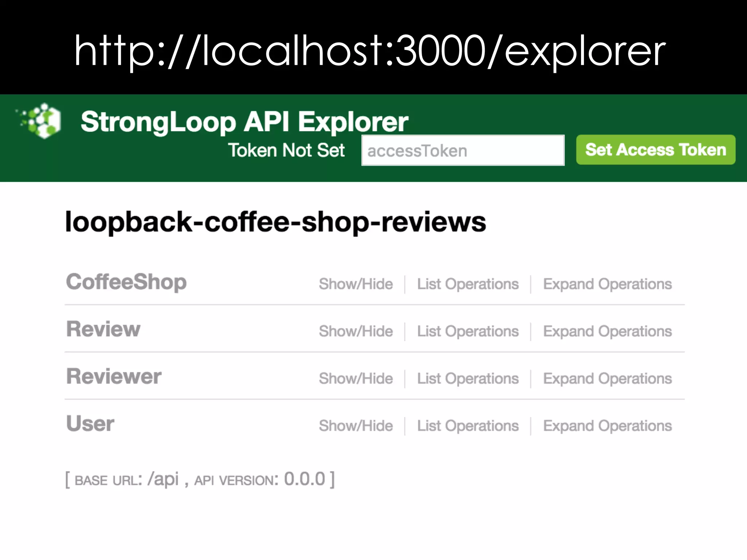Screen dimensions: 747x560
Task: Expand Operations for CoffeeShop
Action: click(x=607, y=284)
